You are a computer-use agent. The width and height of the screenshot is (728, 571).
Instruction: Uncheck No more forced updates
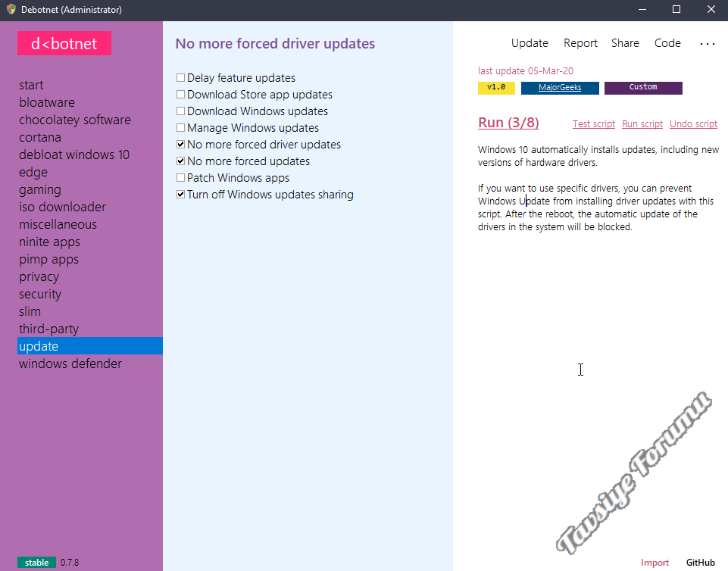[x=180, y=161]
